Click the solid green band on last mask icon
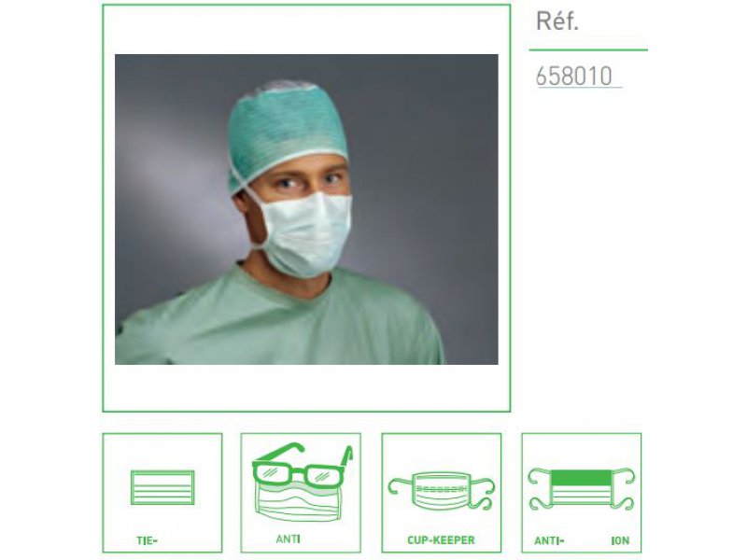 point(581,478)
